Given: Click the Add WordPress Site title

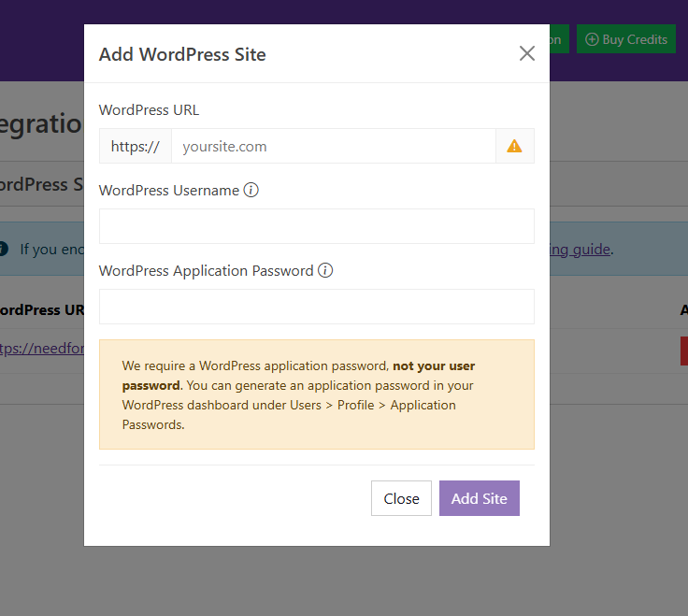Looking at the screenshot, I should click(x=182, y=54).
